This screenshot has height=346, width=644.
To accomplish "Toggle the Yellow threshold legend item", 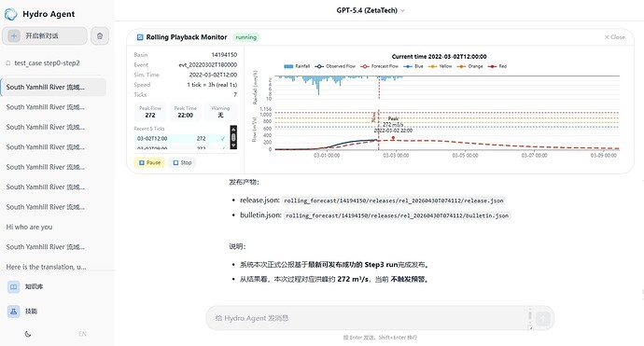I will (x=440, y=66).
